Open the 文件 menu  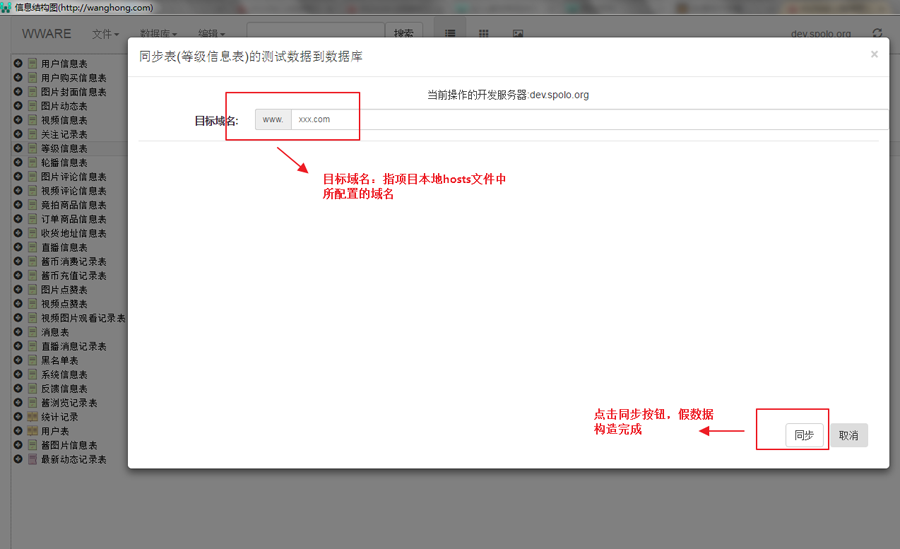(x=105, y=34)
